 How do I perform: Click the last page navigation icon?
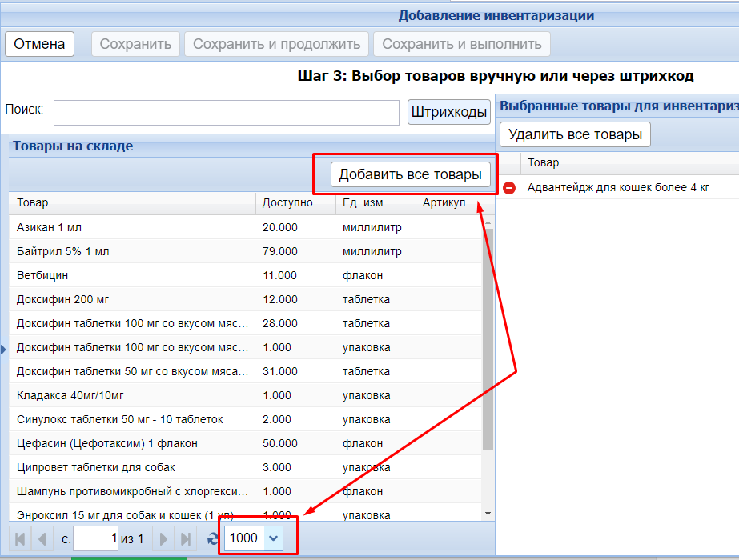tap(185, 538)
